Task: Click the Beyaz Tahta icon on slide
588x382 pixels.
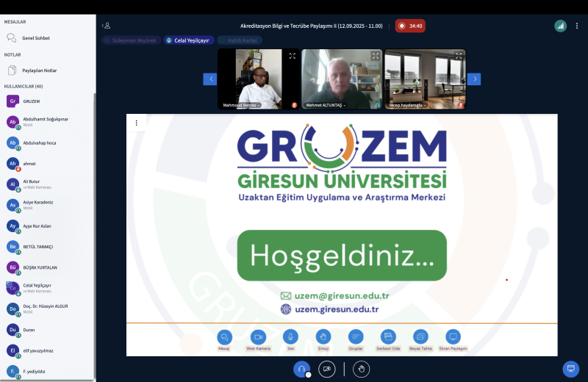Action: (x=420, y=337)
